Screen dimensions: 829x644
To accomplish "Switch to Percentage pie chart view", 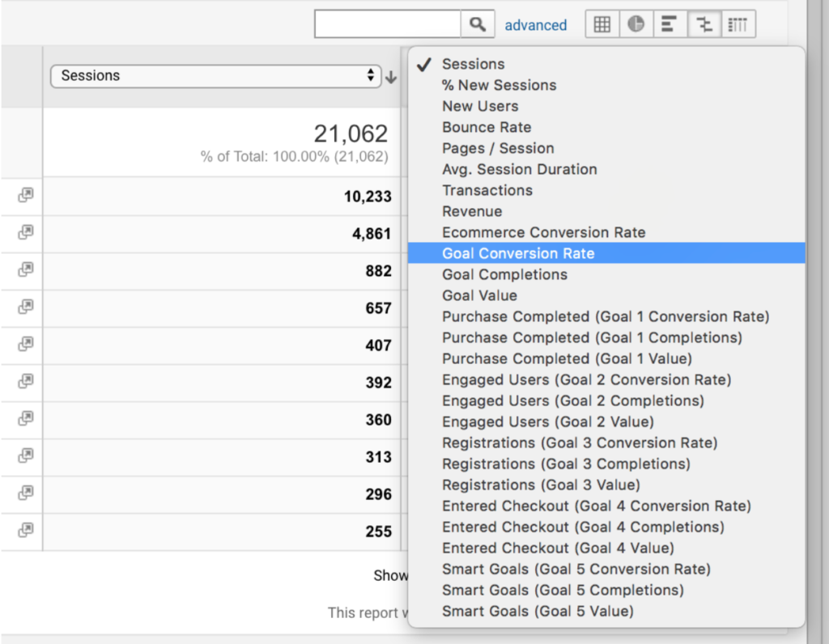I will point(636,24).
